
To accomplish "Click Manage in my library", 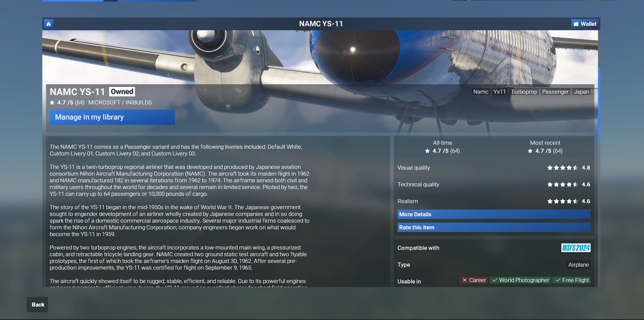I will (x=112, y=117).
